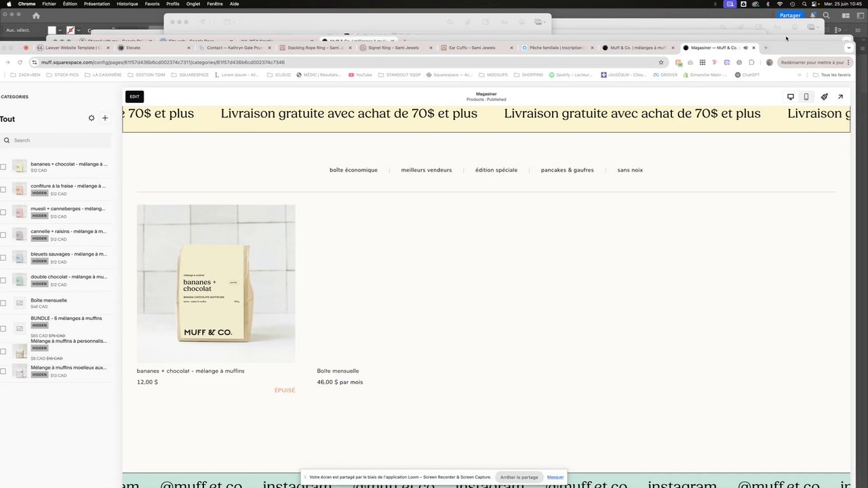The width and height of the screenshot is (868, 488).
Task: Open the sans noix category link
Action: (x=630, y=170)
